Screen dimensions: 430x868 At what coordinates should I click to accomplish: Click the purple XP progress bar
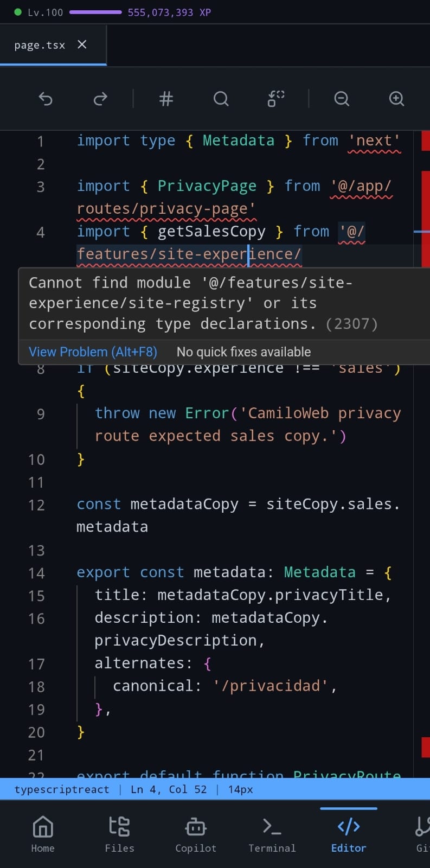(95, 12)
